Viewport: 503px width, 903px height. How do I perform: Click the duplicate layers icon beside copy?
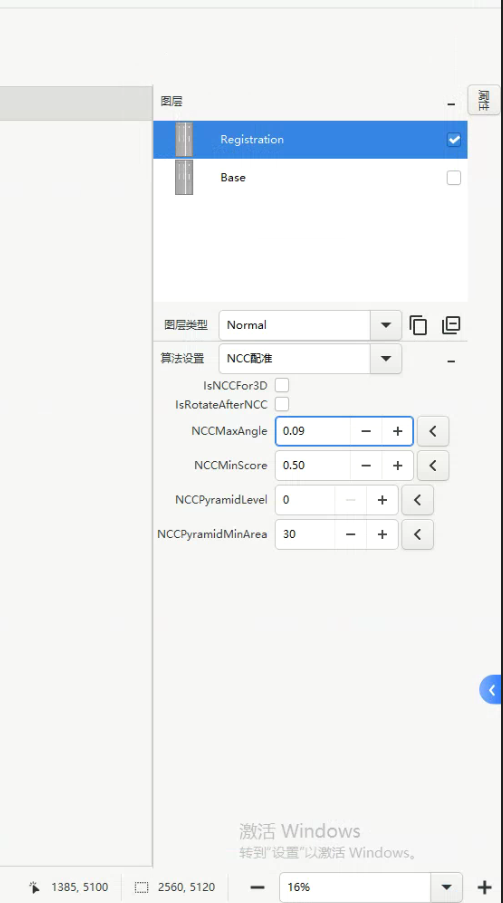click(451, 325)
